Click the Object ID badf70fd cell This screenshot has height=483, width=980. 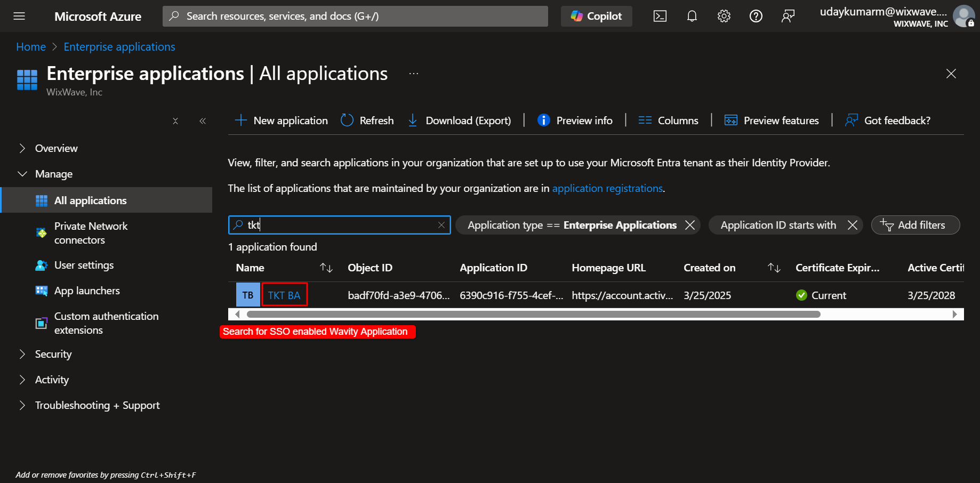pos(399,295)
